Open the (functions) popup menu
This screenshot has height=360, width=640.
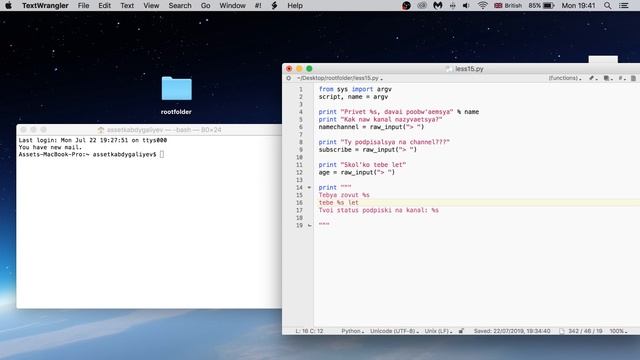565,78
